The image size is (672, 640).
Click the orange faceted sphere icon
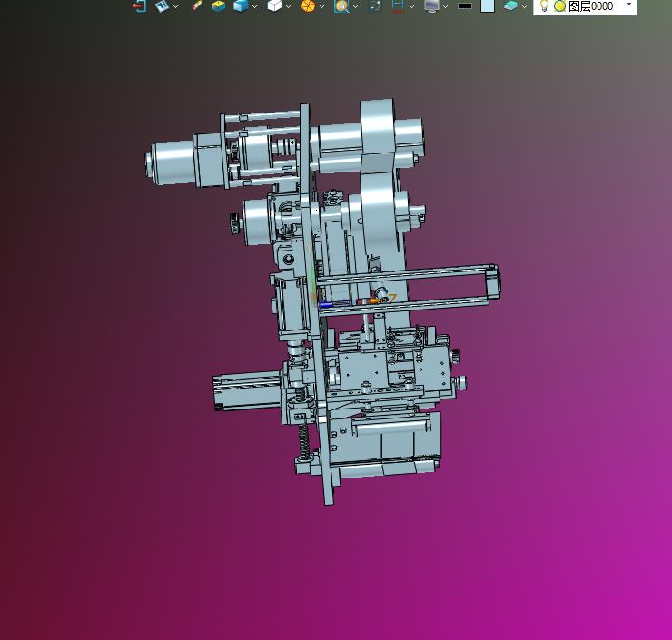pyautogui.click(x=308, y=5)
